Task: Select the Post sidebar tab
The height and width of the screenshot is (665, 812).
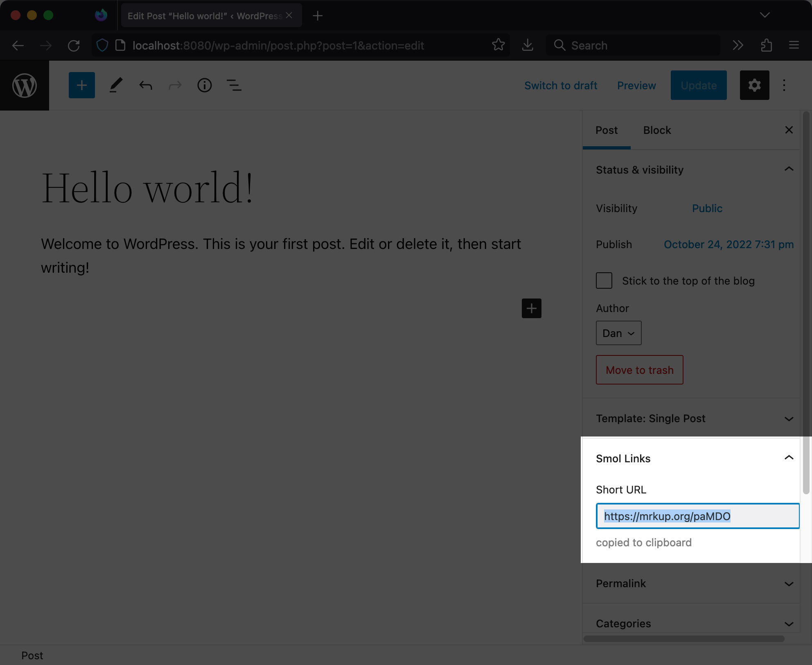Action: (606, 130)
